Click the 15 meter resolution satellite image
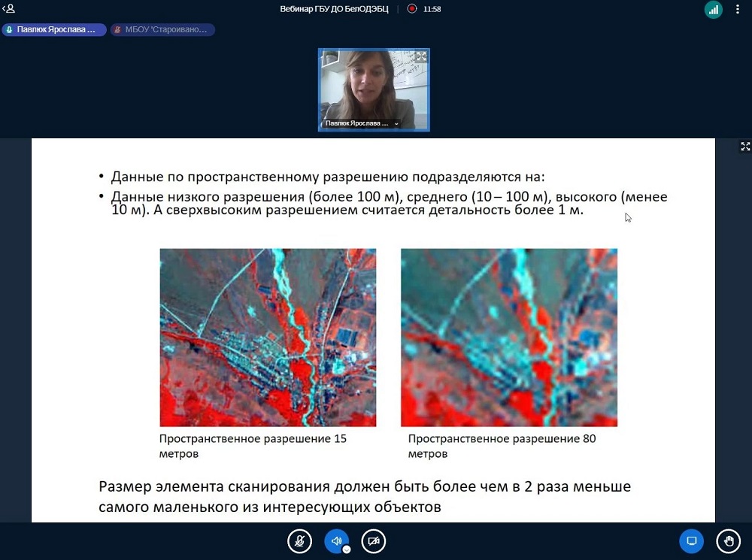This screenshot has width=752, height=560. click(268, 338)
